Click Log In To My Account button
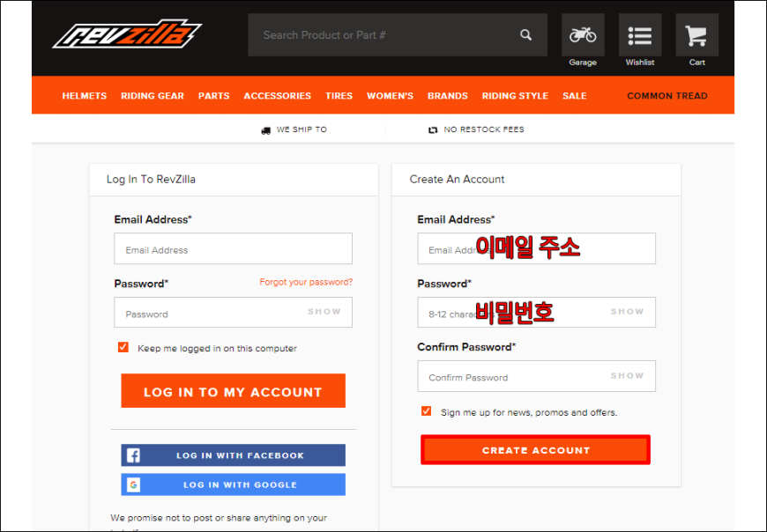This screenshot has height=532, width=767. pyautogui.click(x=234, y=391)
